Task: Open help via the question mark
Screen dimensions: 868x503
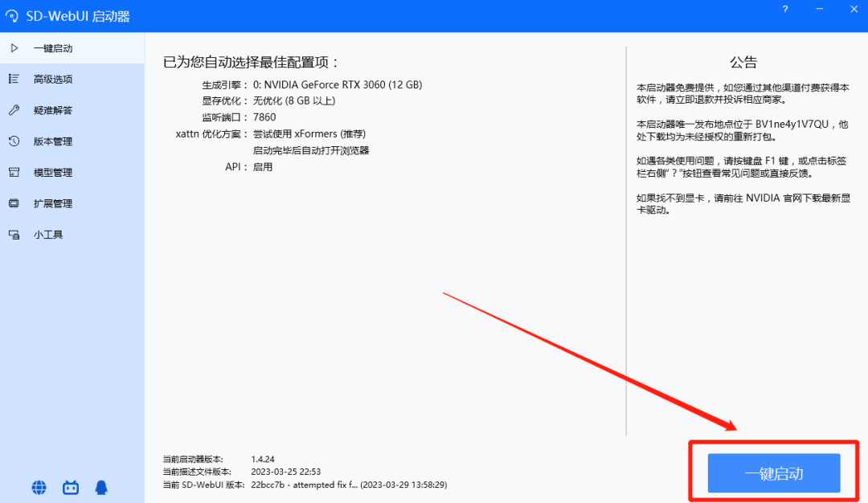Action: (785, 10)
